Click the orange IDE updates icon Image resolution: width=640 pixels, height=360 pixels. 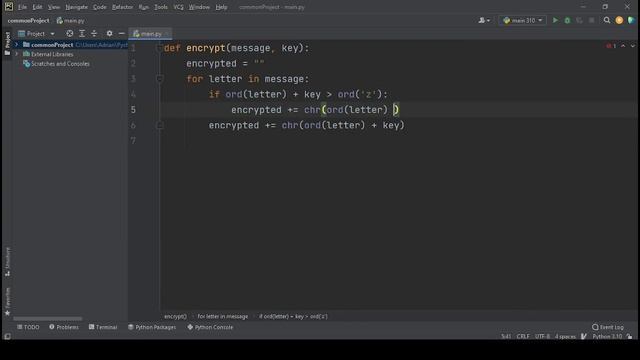click(x=619, y=20)
